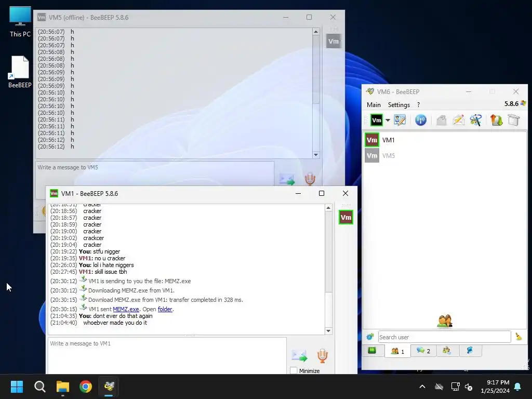Open the ? help menu
Image resolution: width=532 pixels, height=399 pixels.
coord(418,105)
